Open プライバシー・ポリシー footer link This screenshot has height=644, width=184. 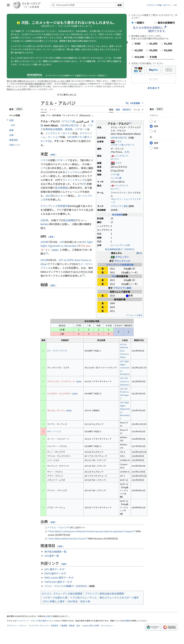point(17,626)
